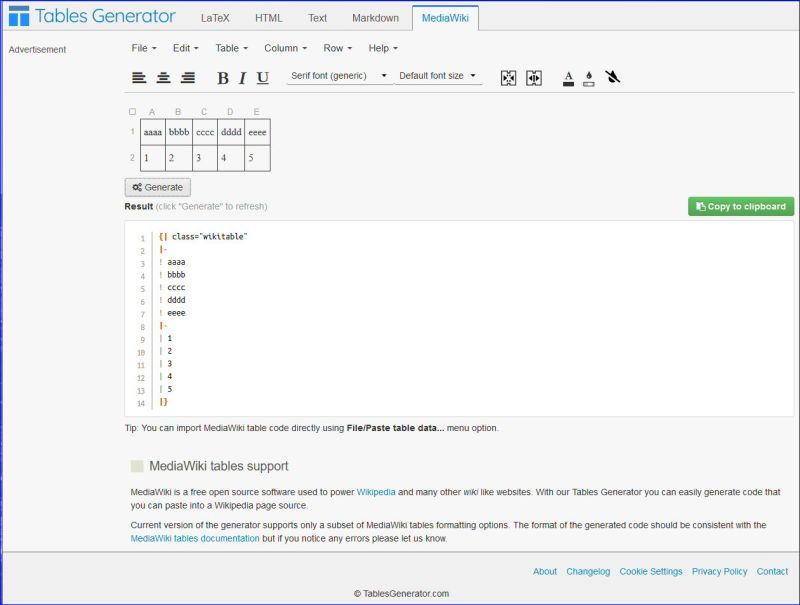Click Copy to clipboard button

tap(741, 207)
